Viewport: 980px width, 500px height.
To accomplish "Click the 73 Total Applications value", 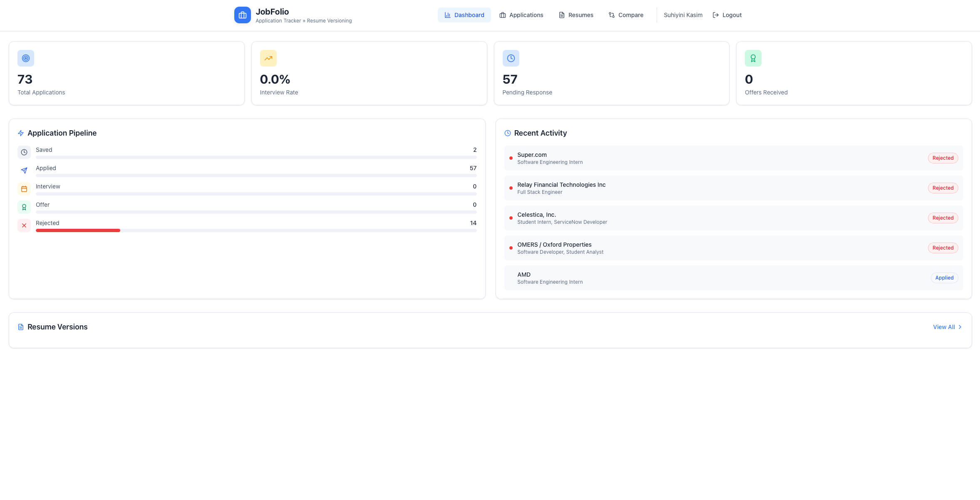I will (25, 79).
